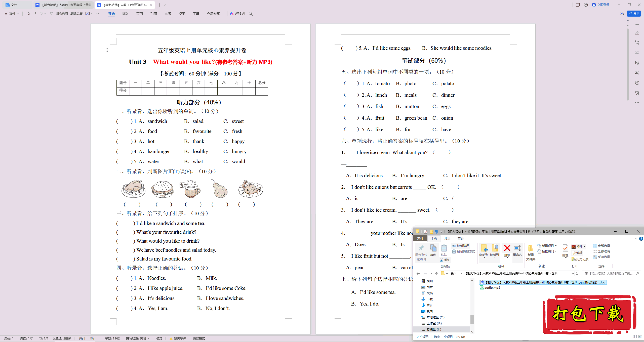Expand Explorer address bar history dropdown

[x=573, y=273]
